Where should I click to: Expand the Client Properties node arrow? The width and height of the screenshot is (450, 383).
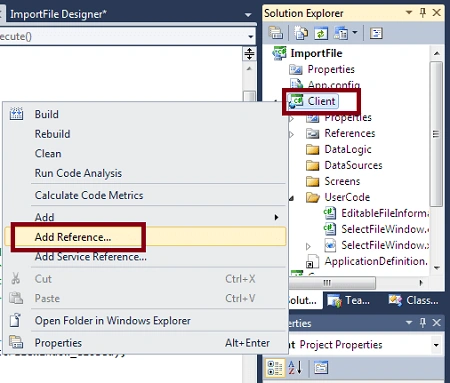[292, 118]
